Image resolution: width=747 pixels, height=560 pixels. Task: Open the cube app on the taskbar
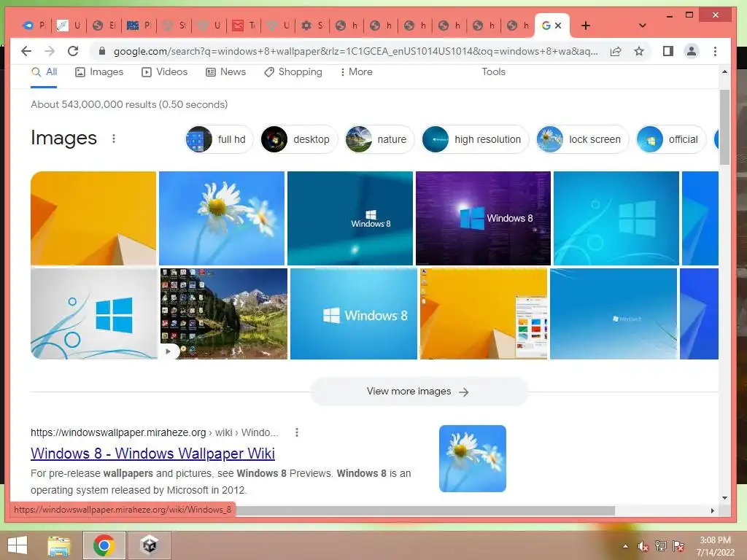coord(150,545)
